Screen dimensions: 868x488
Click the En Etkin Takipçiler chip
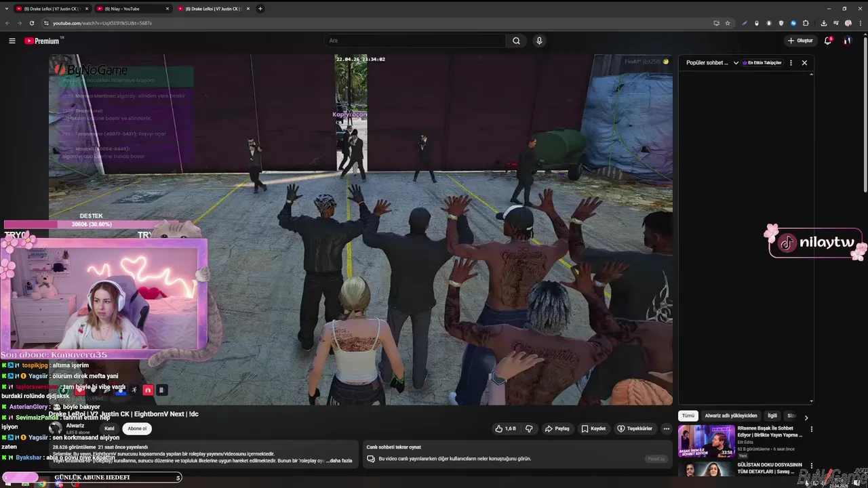point(762,62)
